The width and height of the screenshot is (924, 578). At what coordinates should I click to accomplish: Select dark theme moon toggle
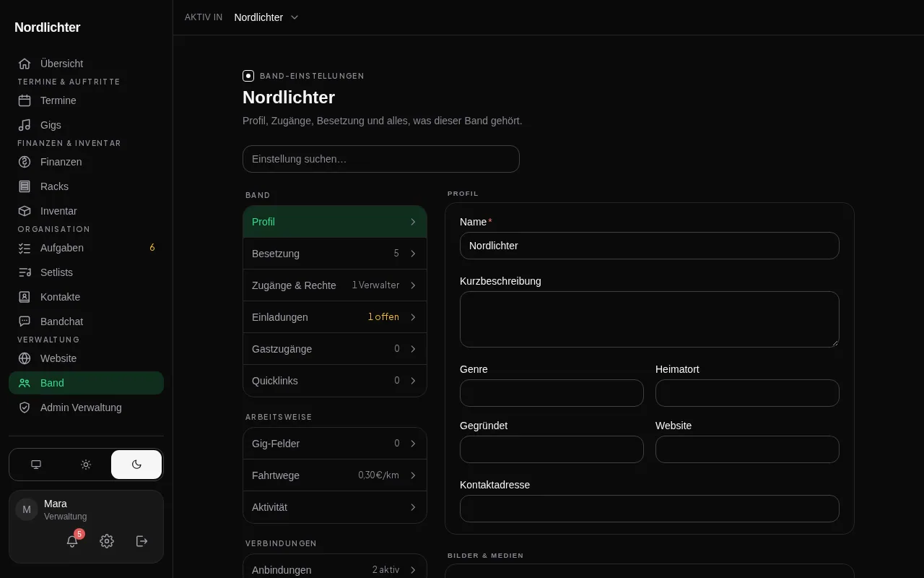136,465
